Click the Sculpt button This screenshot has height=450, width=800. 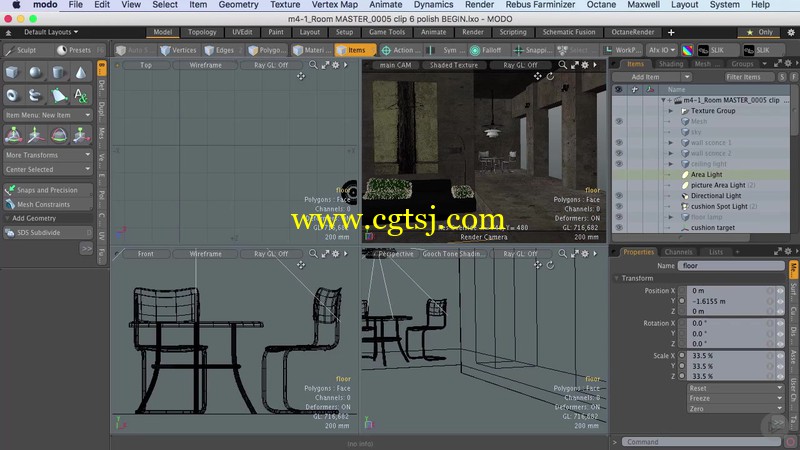(27, 50)
